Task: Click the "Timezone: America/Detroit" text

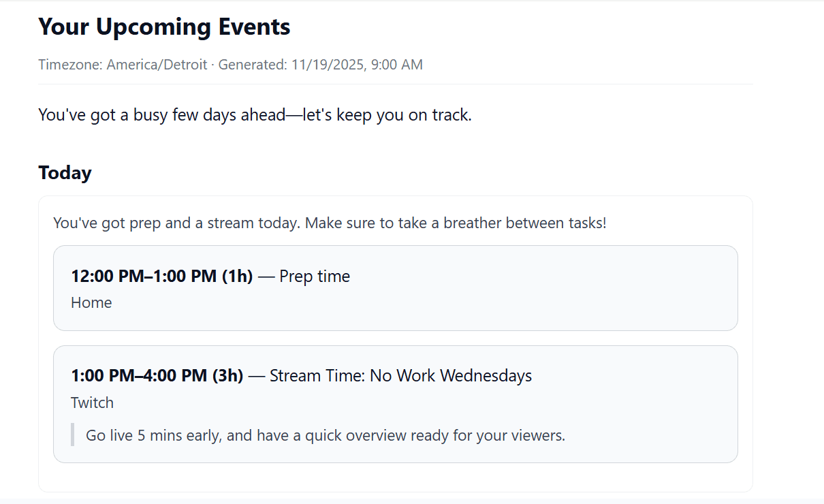Action: (x=123, y=65)
